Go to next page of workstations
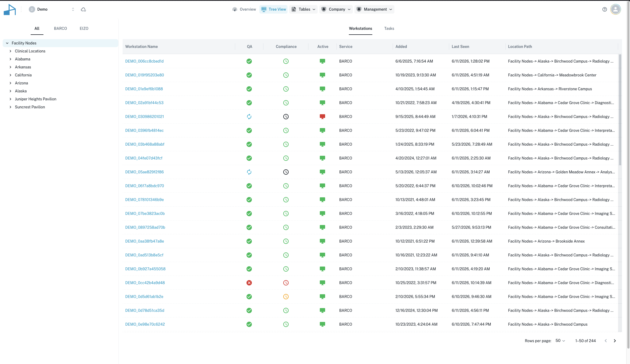Viewport: 630px width, 364px height. point(615,341)
